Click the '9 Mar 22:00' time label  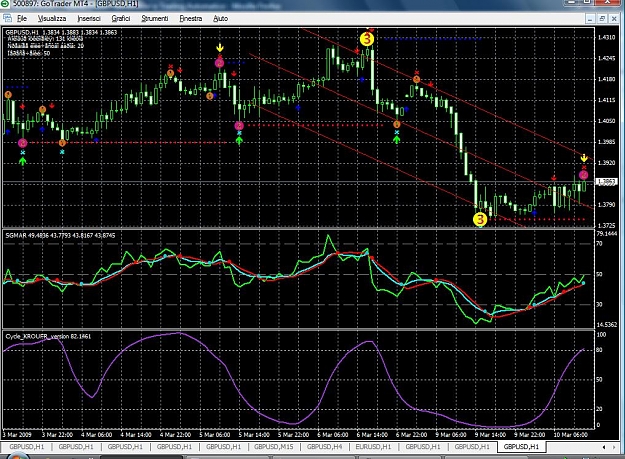529,435
